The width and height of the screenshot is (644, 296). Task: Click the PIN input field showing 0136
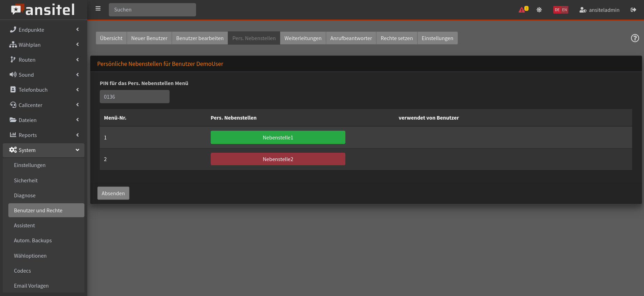click(x=134, y=97)
